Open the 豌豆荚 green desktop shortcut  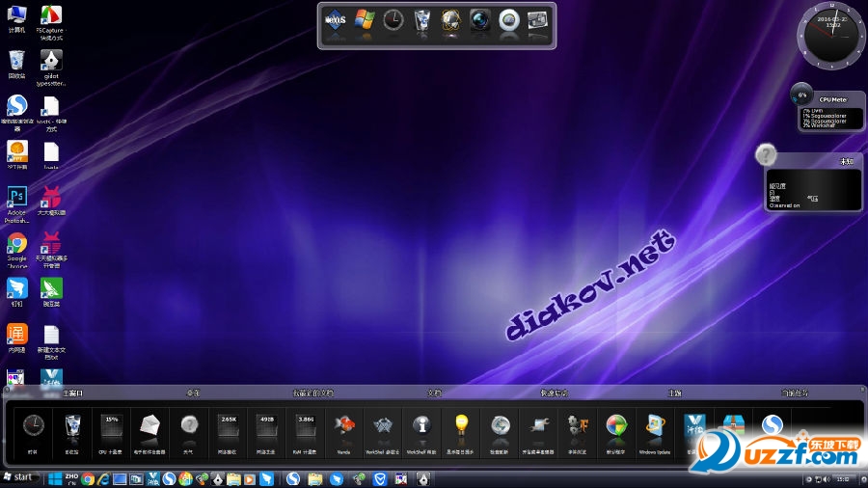(51, 292)
